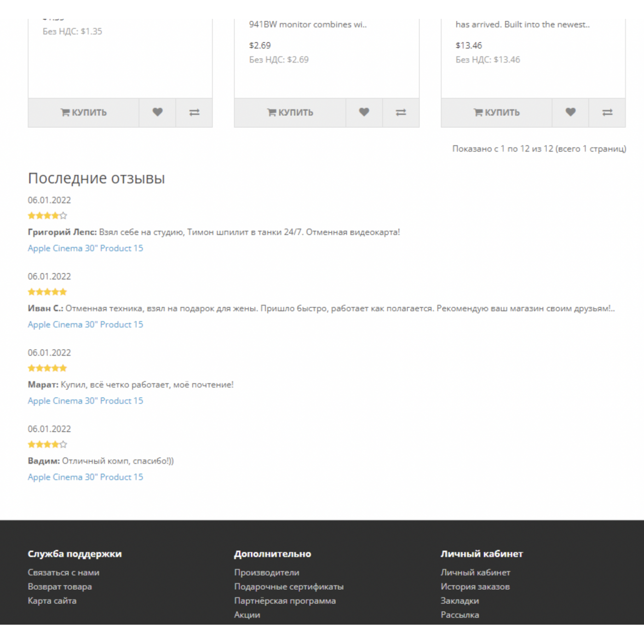Open product link under Иван С. review
The image size is (644, 644).
tap(86, 325)
